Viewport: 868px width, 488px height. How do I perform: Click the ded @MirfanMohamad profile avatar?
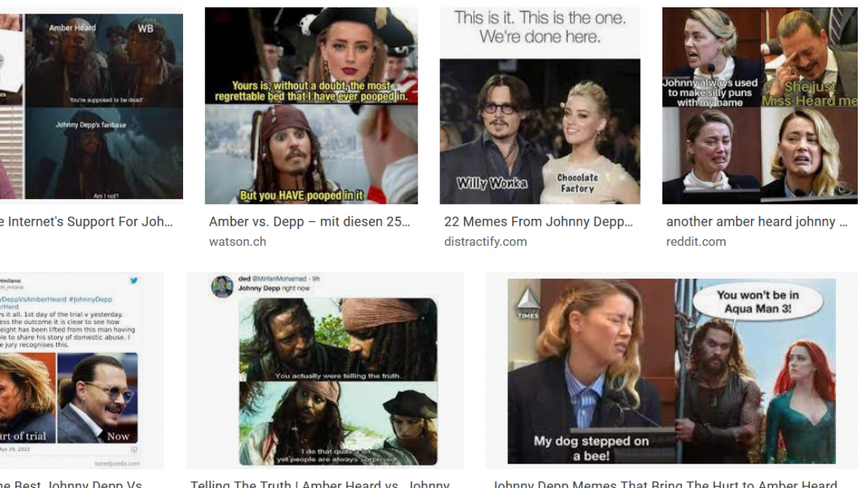222,286
